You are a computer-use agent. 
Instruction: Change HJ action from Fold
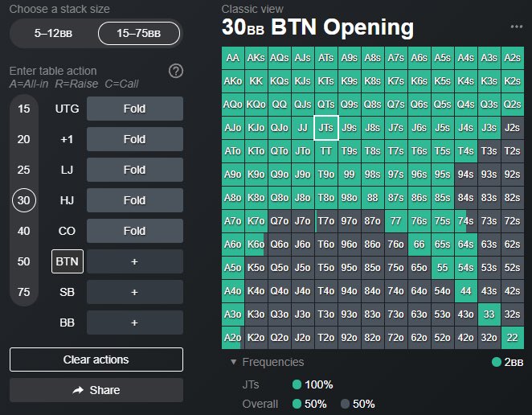(x=135, y=200)
